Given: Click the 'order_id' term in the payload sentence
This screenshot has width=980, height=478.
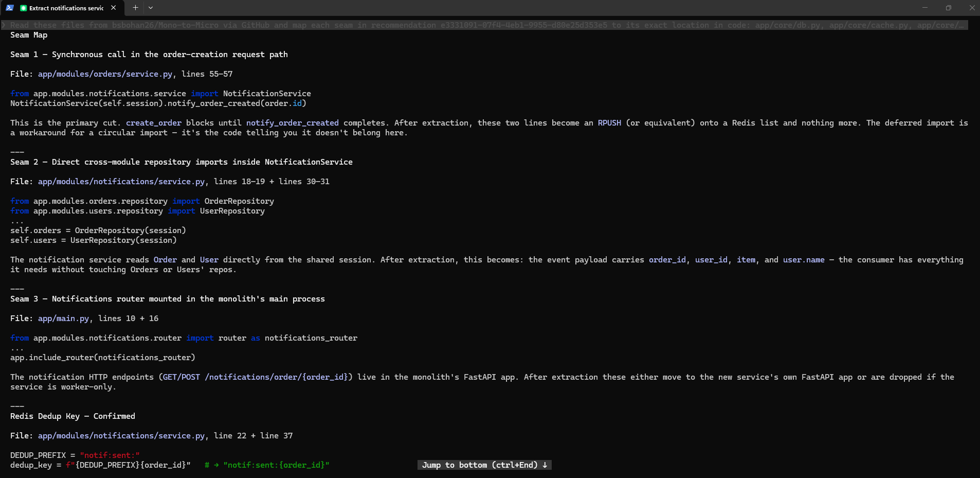Looking at the screenshot, I should coord(667,260).
